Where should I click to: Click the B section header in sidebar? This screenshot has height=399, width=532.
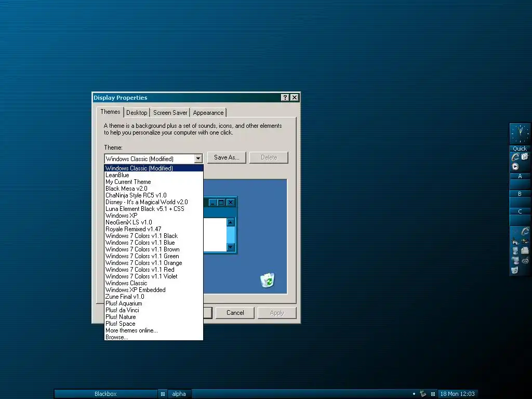pos(520,194)
